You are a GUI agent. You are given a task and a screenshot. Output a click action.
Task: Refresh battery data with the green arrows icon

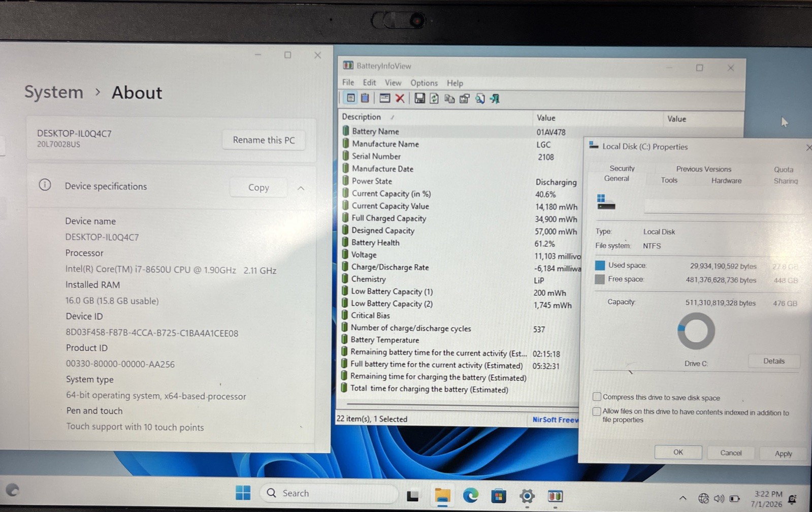(434, 99)
